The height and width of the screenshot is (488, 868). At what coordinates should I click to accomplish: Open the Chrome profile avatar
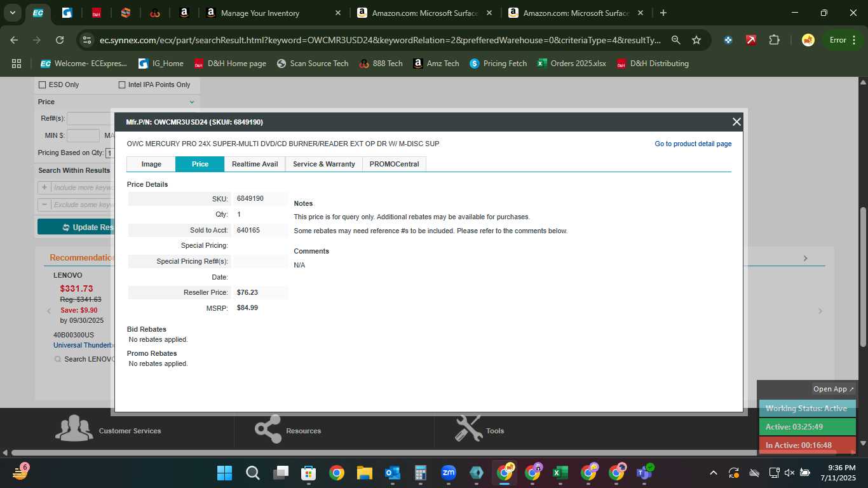pos(808,40)
